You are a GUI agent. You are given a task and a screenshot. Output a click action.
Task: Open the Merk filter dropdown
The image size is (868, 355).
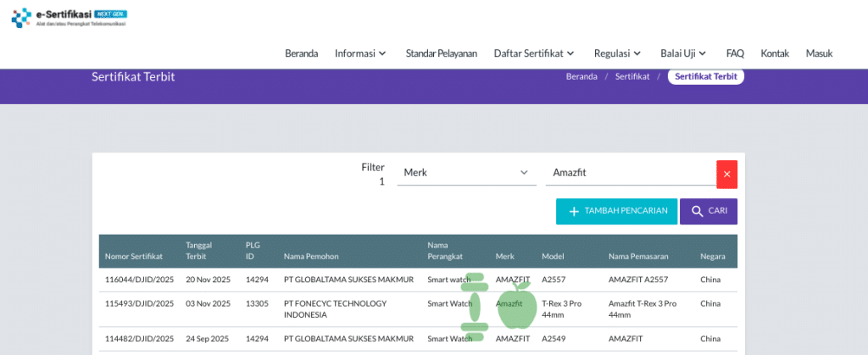click(x=466, y=173)
